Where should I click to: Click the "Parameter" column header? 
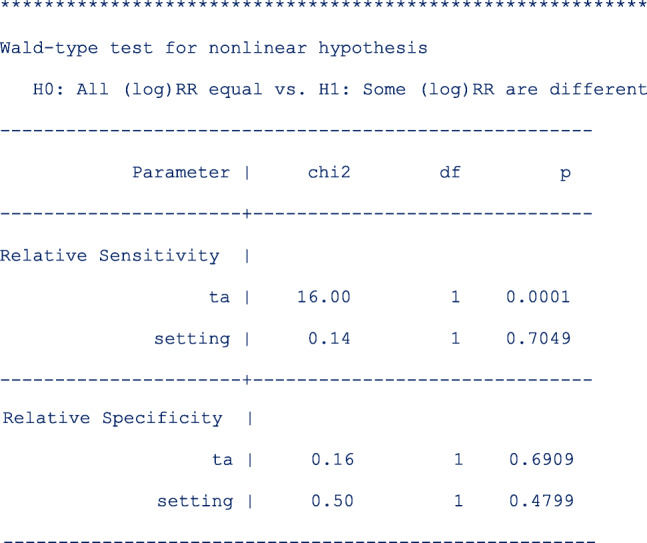point(181,172)
